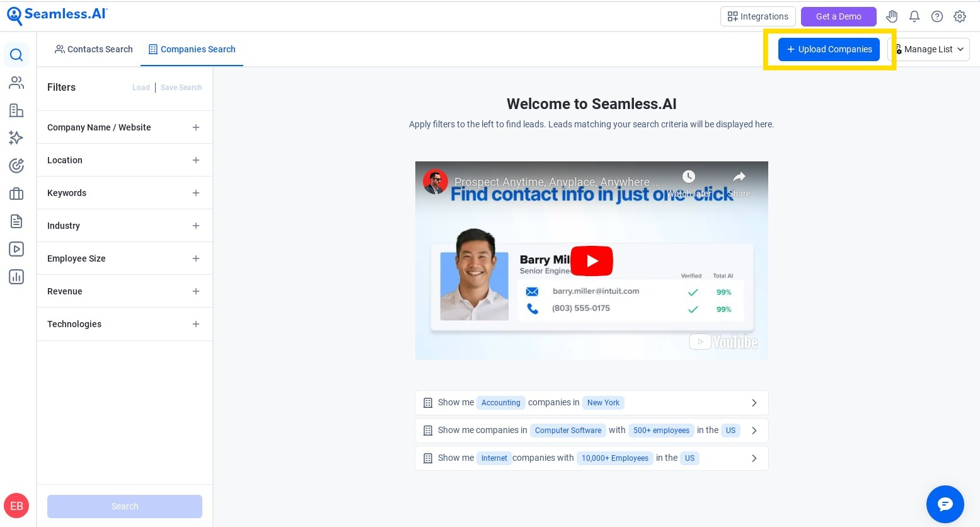Click the "Computer Software" tag chip
This screenshot has height=527, width=980.
click(x=568, y=431)
